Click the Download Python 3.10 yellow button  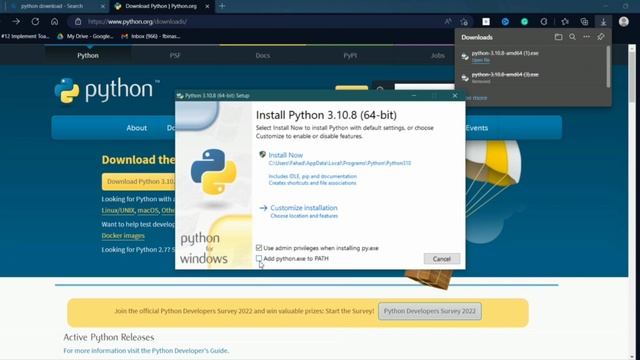tap(139, 182)
